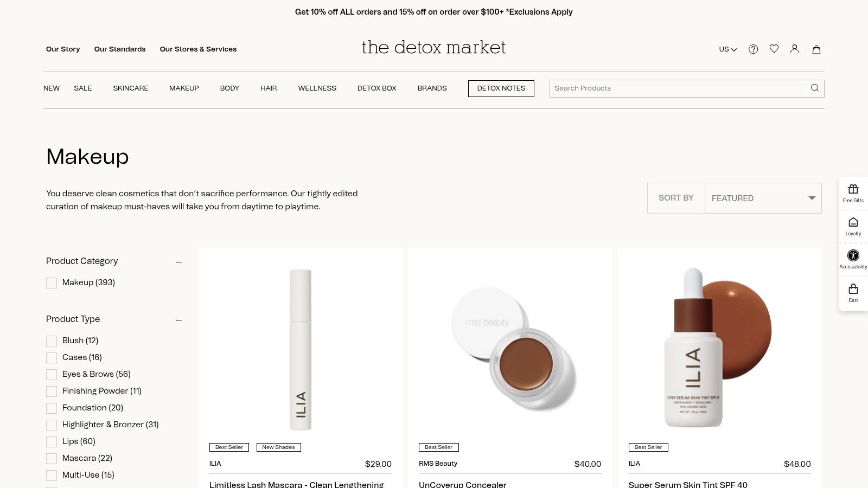Open the DETOX BOX menu
This screenshot has height=488, width=868.
(x=377, y=88)
